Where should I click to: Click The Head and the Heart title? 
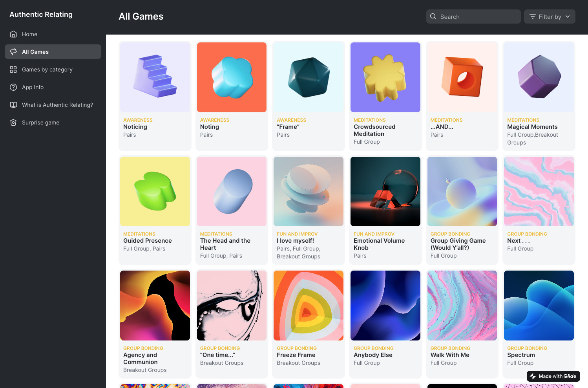pos(225,244)
